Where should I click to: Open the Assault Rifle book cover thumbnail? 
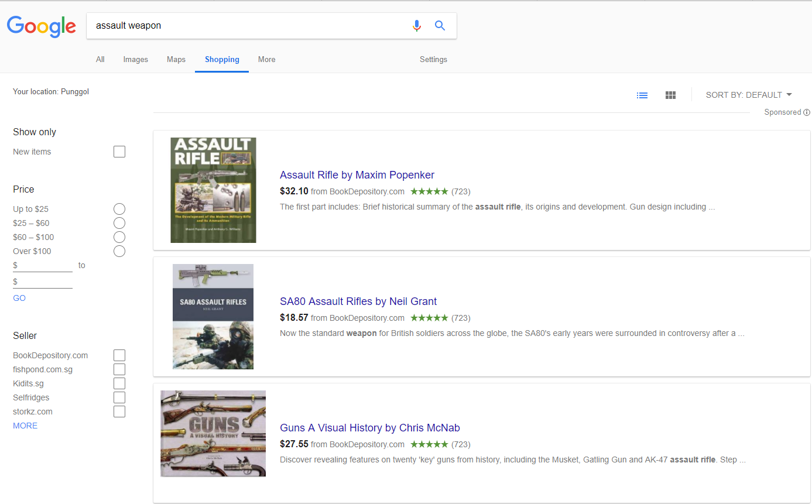[x=213, y=190]
